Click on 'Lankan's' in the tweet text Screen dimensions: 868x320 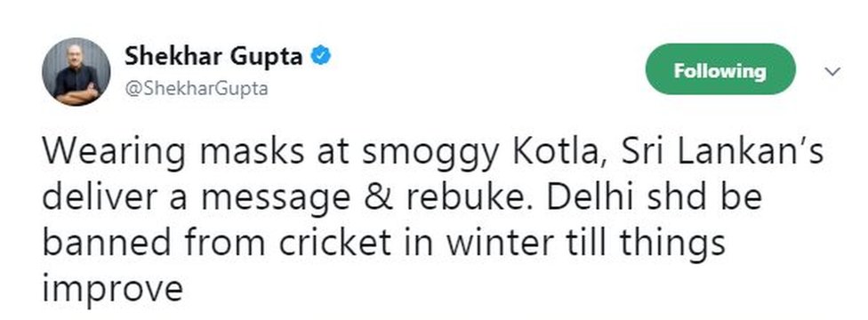click(751, 150)
